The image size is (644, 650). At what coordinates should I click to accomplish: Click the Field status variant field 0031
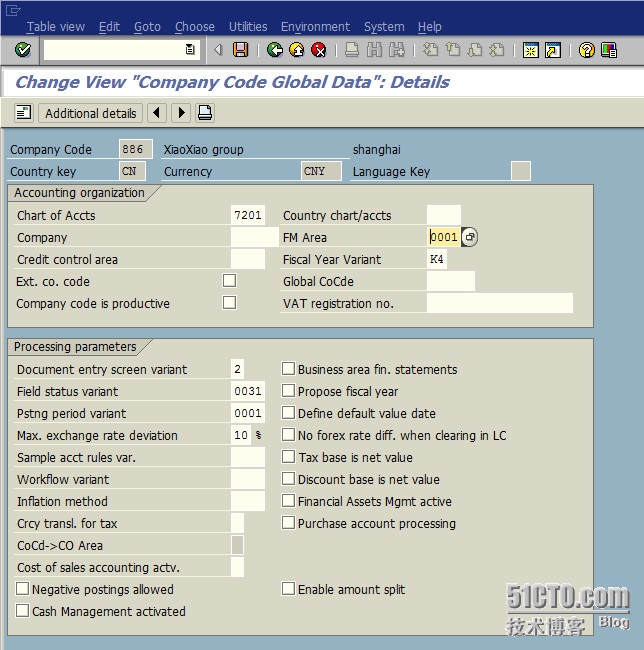click(247, 391)
